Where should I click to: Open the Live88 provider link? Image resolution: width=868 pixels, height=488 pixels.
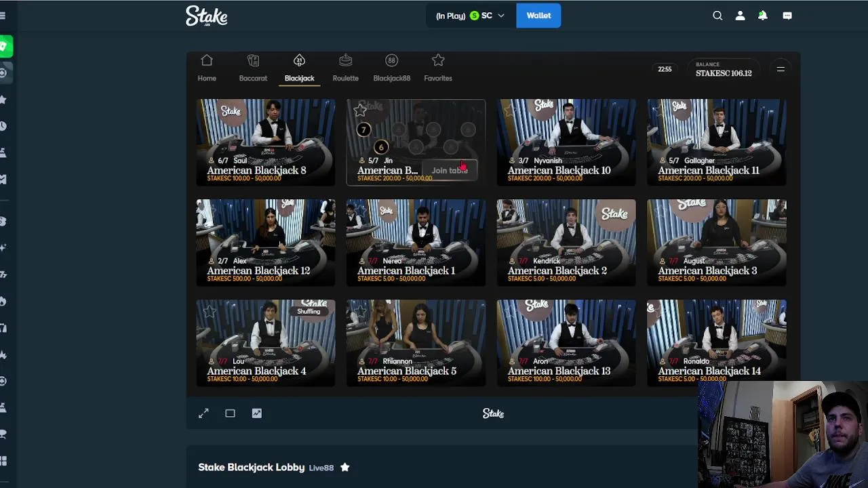(x=321, y=468)
